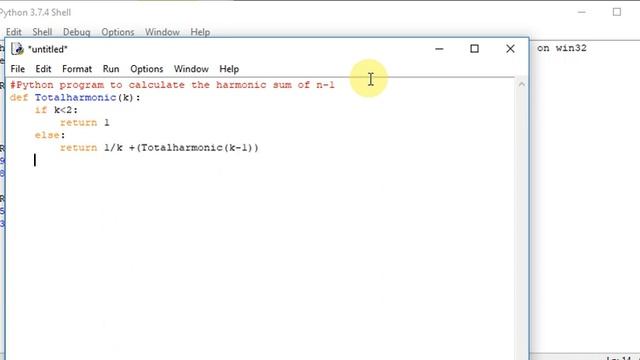The image size is (640, 360).
Task: Open Options menu in Python Shell window
Action: pos(118,32)
